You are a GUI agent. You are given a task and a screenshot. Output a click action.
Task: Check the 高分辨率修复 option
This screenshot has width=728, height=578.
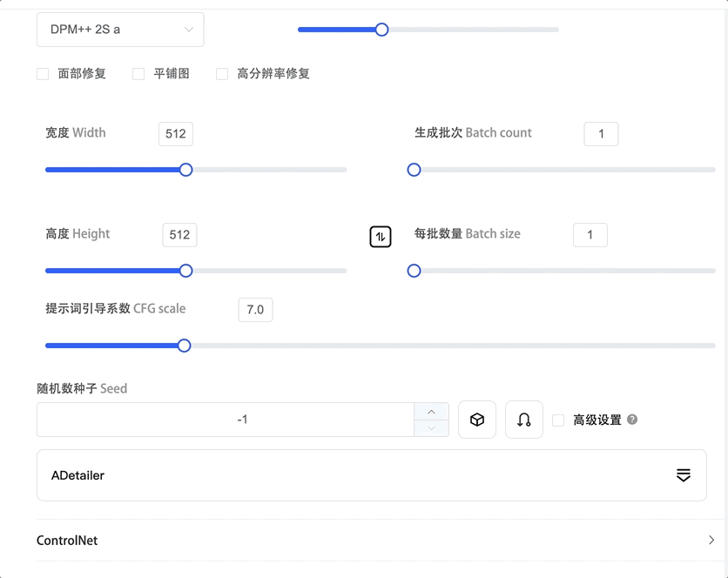pos(222,74)
